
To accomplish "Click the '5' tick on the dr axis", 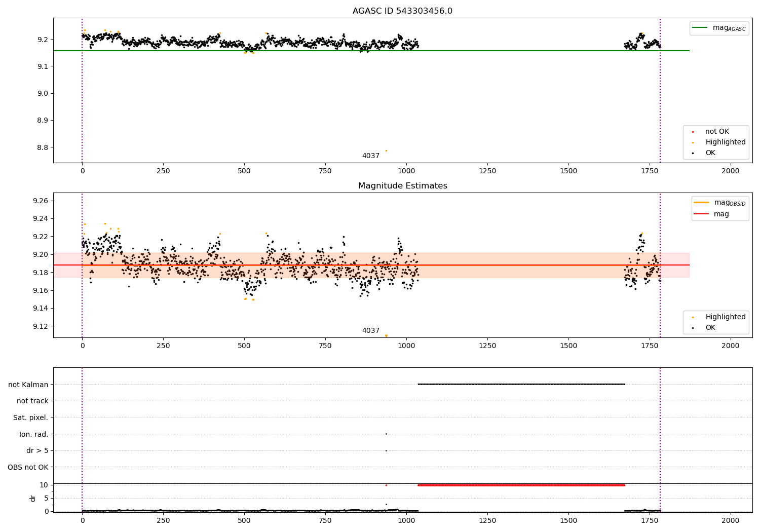I will (47, 498).
